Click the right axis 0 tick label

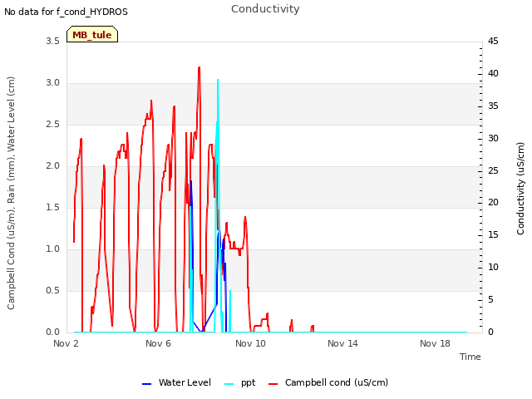coord(490,332)
